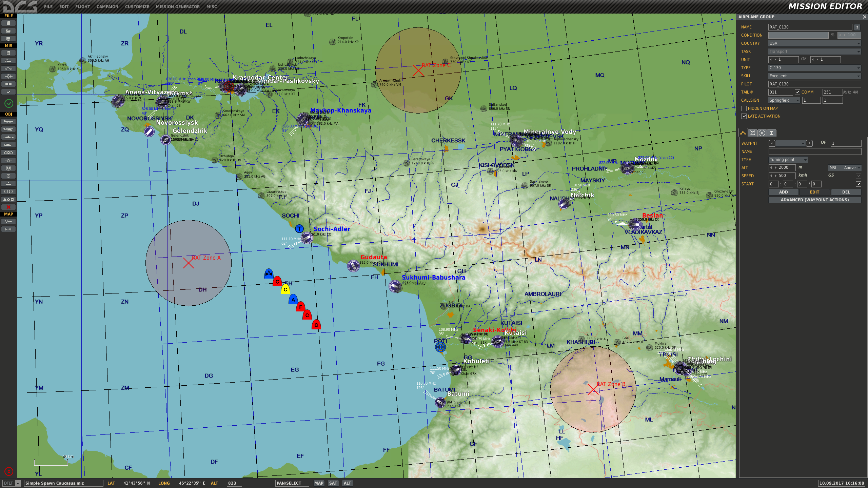
Task: Open waypoint Type dropdown Turning point
Action: pyautogui.click(x=788, y=160)
